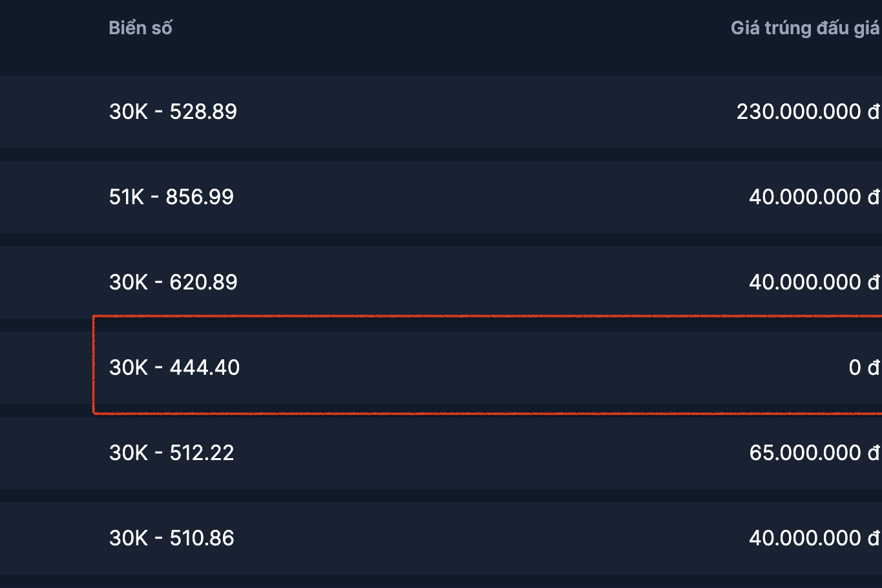
Task: Select license plate 30K - 528.89
Action: click(173, 112)
